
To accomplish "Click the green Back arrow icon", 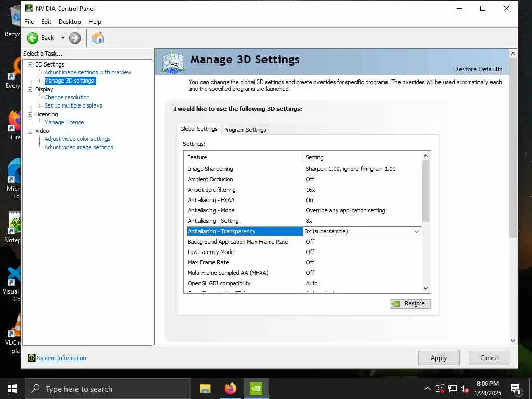I will tap(33, 38).
